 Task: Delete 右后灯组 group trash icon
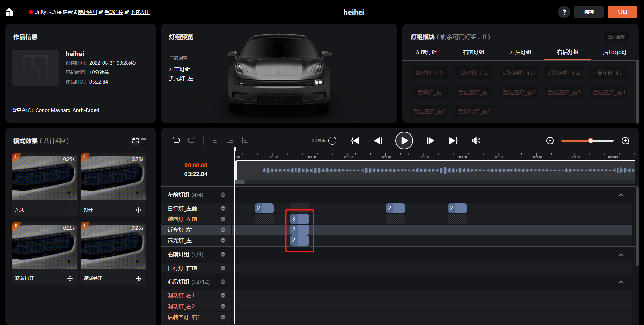(223, 282)
